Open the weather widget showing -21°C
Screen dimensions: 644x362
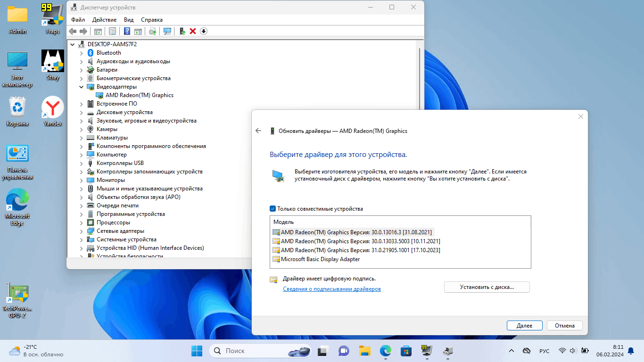pyautogui.click(x=36, y=351)
